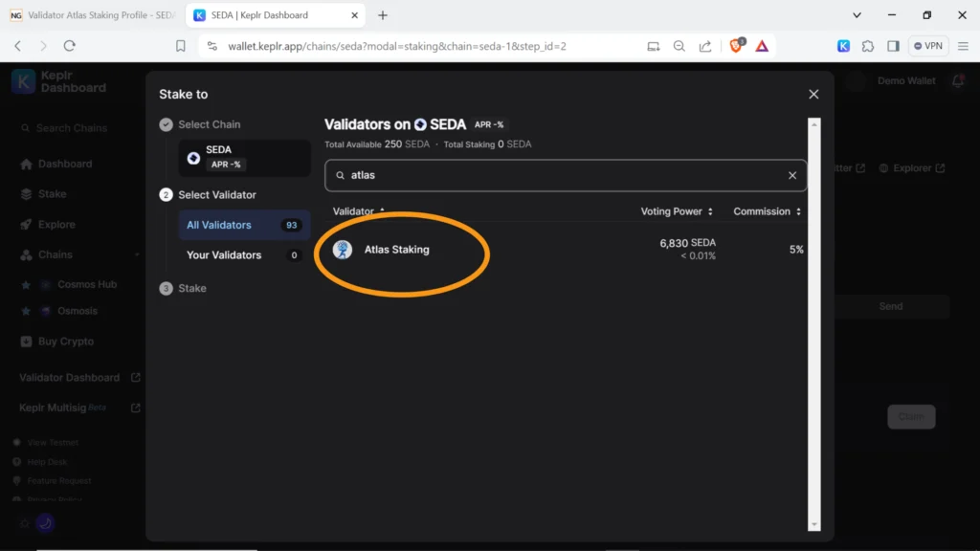Image resolution: width=980 pixels, height=551 pixels.
Task: Sort validators by Voting Power
Action: 677,211
